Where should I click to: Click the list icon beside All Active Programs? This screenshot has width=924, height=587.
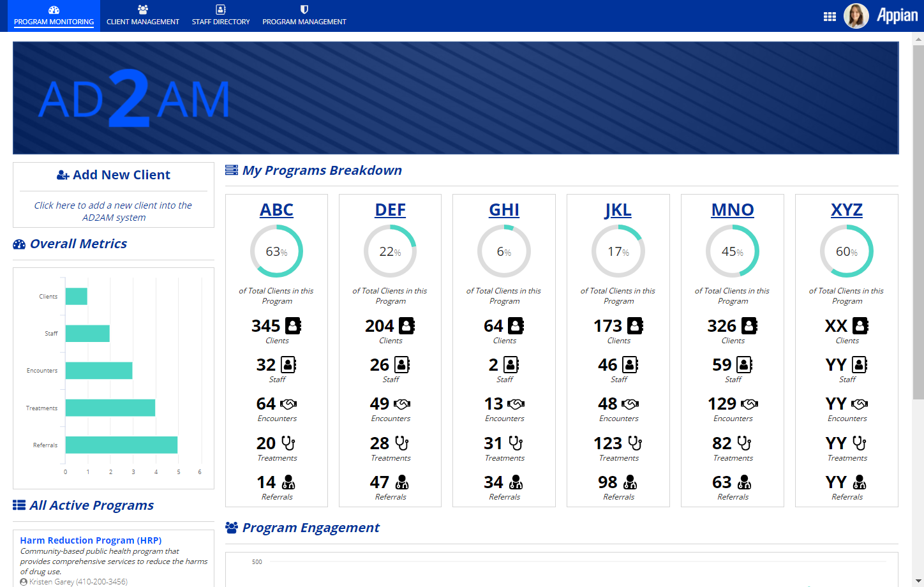coord(19,505)
